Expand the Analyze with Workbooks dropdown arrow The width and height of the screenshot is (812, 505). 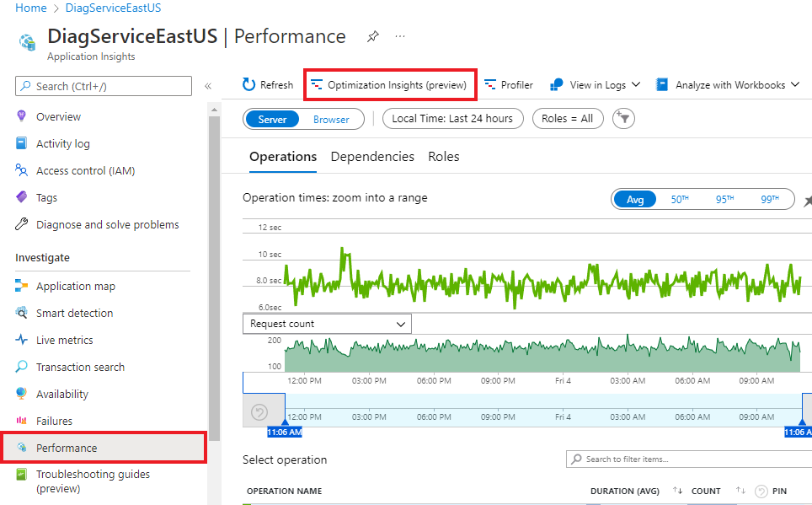click(795, 84)
